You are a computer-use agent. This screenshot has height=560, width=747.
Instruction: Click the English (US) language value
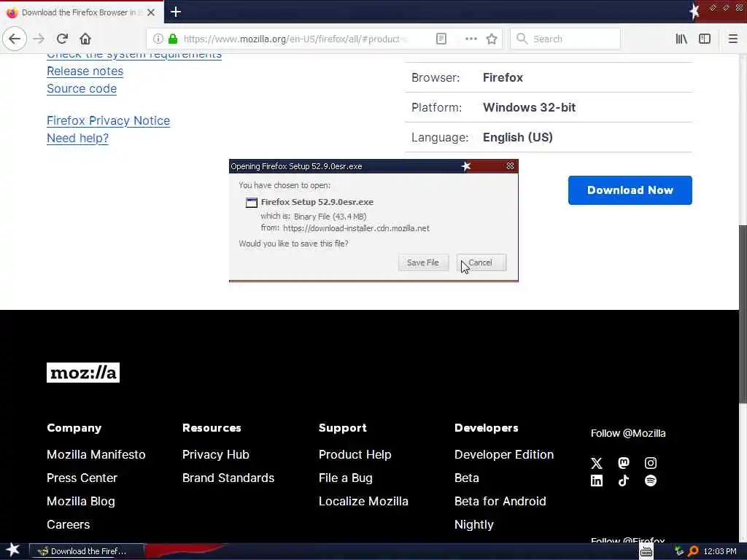pyautogui.click(x=518, y=137)
